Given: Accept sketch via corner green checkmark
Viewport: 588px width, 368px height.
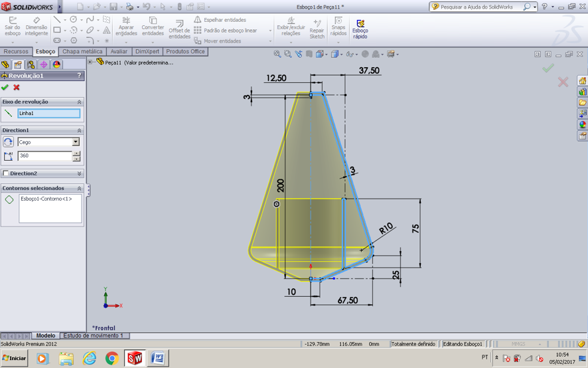Looking at the screenshot, I should 548,68.
